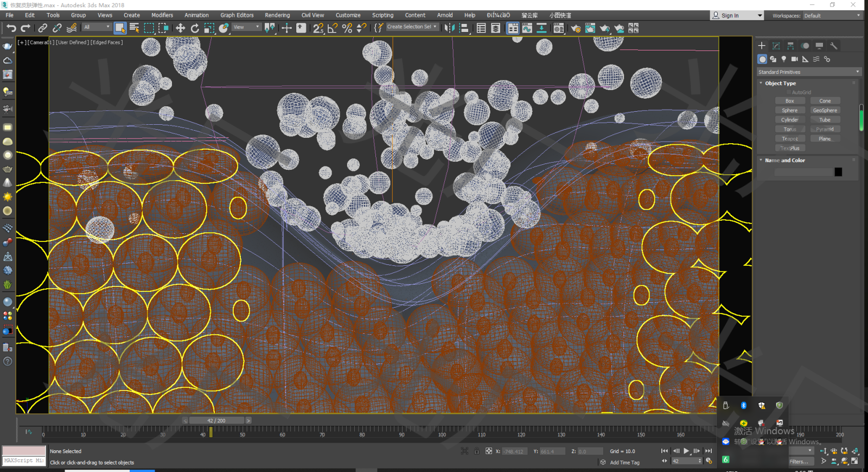The width and height of the screenshot is (868, 472).
Task: Open the [Edged Faces] viewport shading menu
Action: [x=106, y=42]
